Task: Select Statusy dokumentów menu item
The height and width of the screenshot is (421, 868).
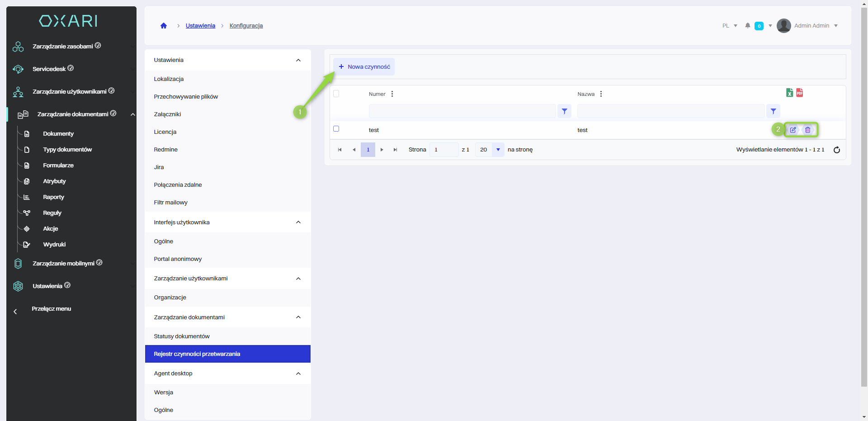Action: (x=182, y=336)
